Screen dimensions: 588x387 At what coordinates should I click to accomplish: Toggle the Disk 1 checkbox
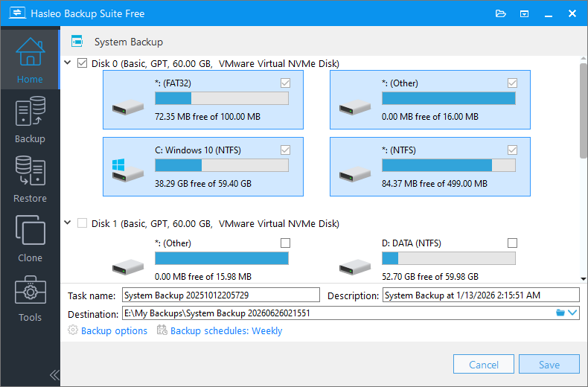point(82,223)
